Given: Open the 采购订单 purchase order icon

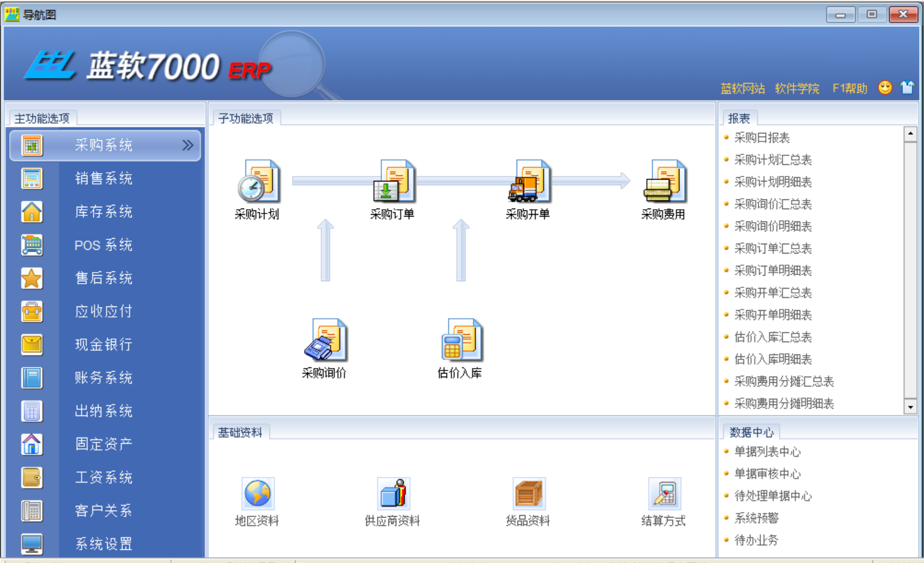Looking at the screenshot, I should [x=393, y=182].
